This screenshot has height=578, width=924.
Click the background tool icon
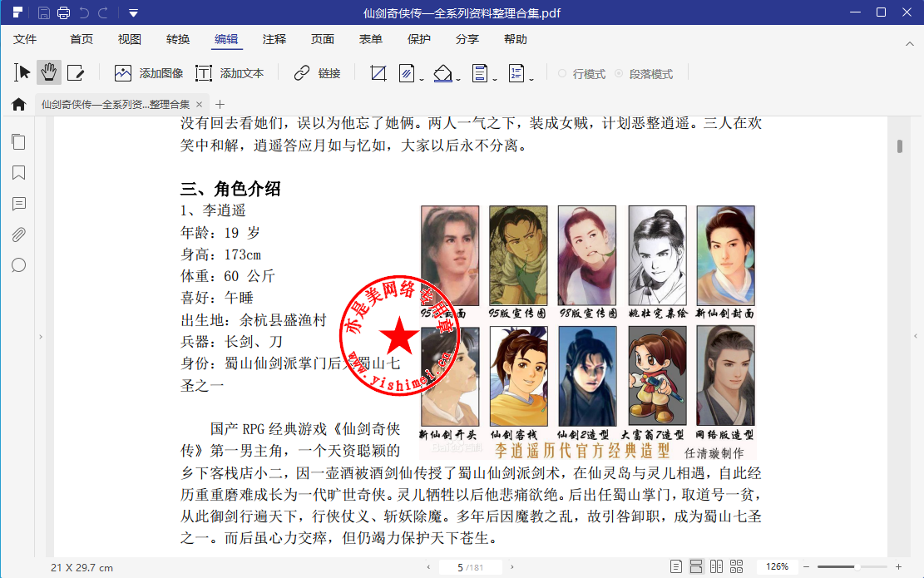(442, 73)
